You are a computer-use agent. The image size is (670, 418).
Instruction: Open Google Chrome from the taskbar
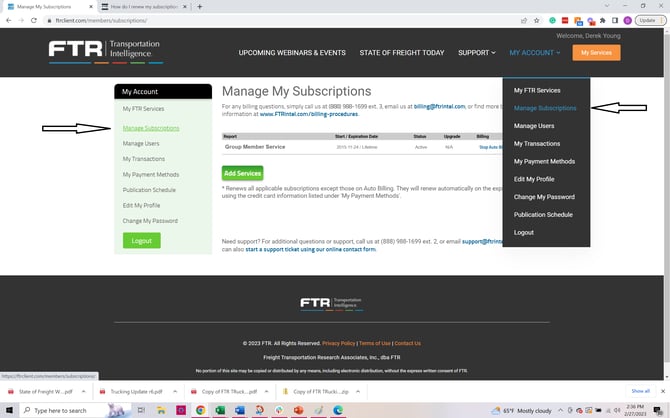[200, 410]
